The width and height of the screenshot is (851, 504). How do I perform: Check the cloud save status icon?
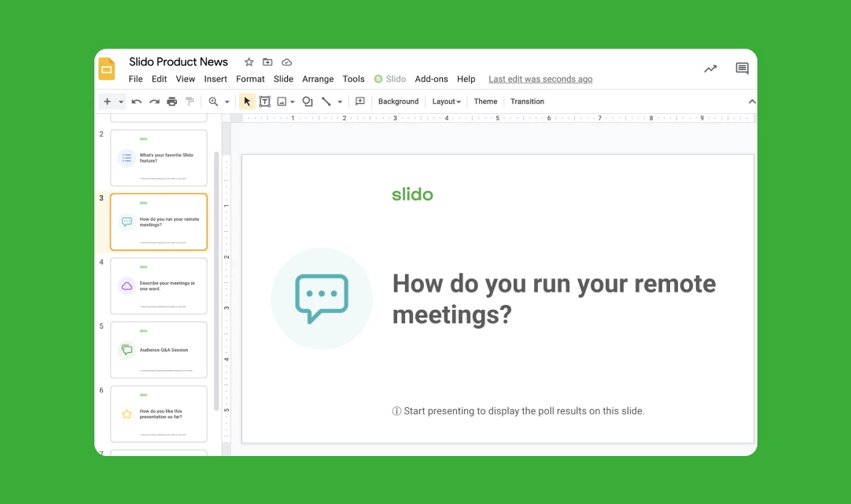click(286, 62)
